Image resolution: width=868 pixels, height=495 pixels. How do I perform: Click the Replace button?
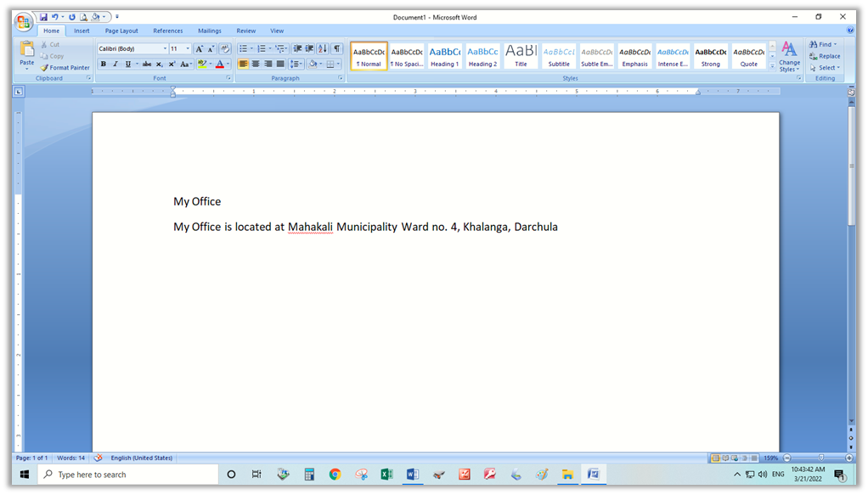click(x=825, y=56)
